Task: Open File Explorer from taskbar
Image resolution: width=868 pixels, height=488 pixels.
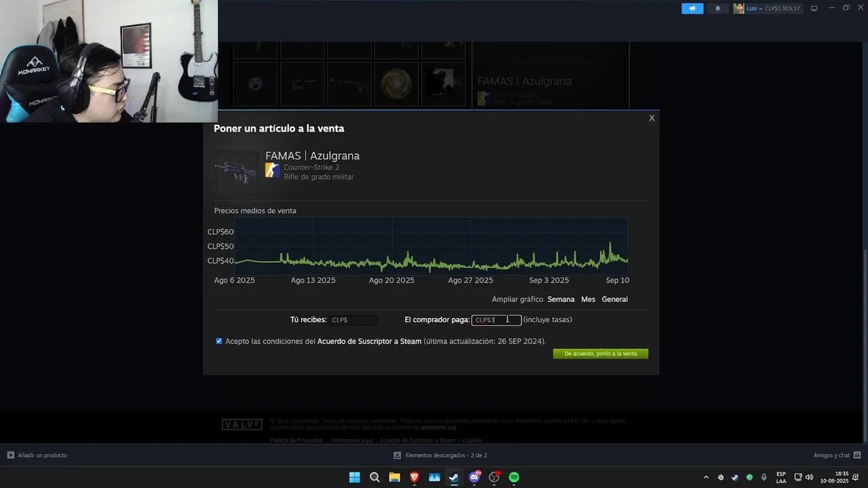Action: point(394,477)
